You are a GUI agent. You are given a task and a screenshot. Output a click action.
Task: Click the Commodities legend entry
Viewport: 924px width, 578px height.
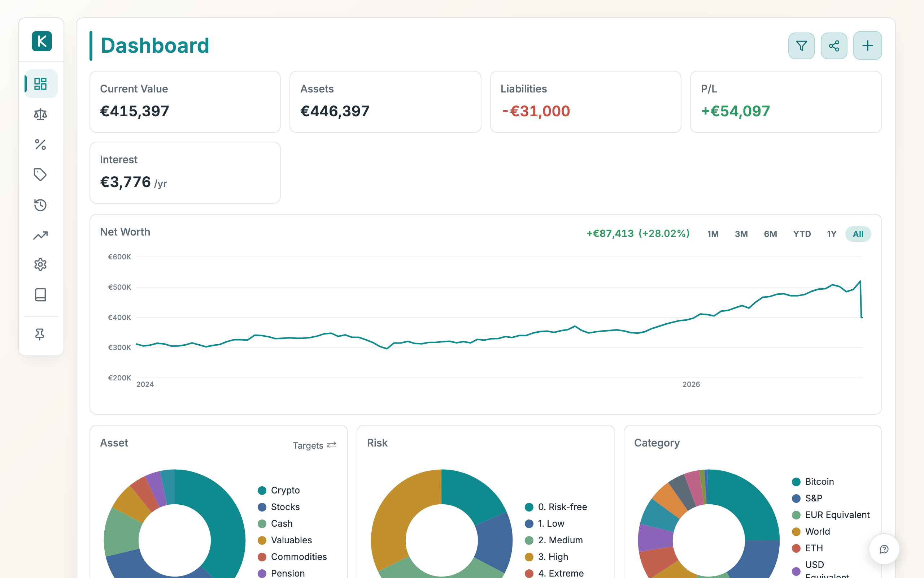292,557
